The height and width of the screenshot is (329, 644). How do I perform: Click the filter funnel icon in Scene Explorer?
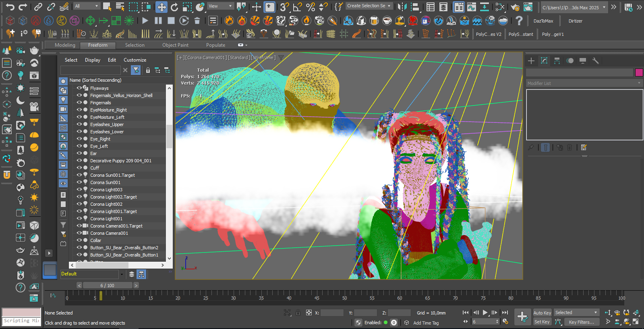(136, 70)
